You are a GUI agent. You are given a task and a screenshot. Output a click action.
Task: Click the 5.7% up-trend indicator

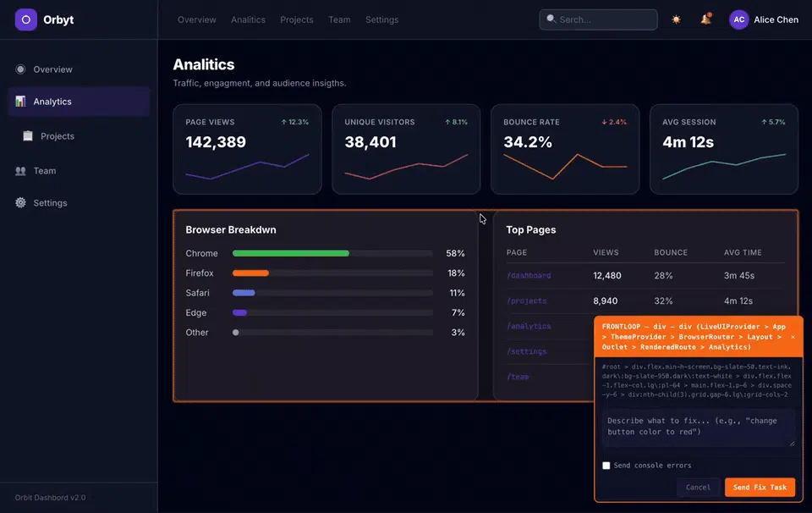coord(773,122)
